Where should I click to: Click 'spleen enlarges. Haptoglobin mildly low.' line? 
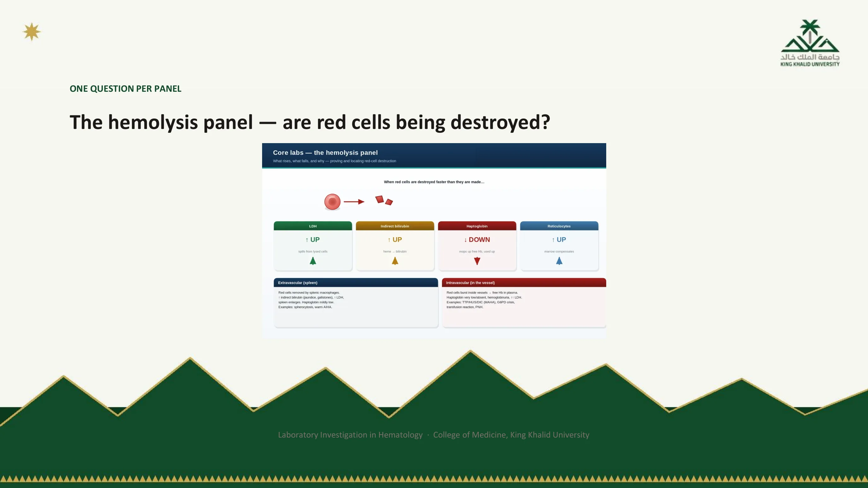pyautogui.click(x=306, y=302)
